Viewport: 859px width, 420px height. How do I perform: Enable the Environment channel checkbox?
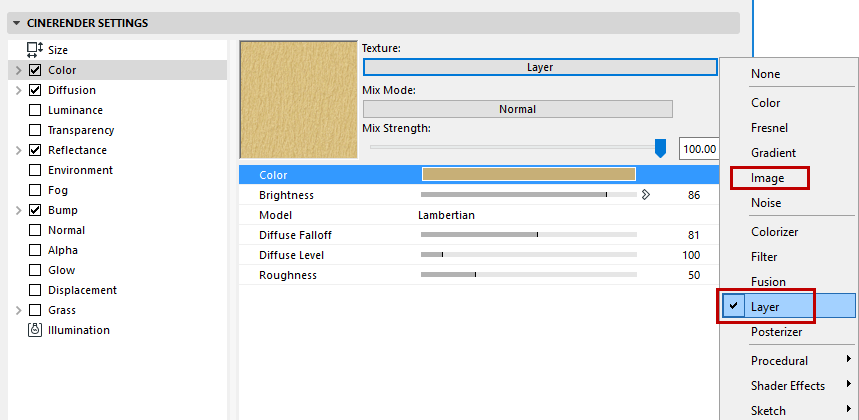click(35, 170)
